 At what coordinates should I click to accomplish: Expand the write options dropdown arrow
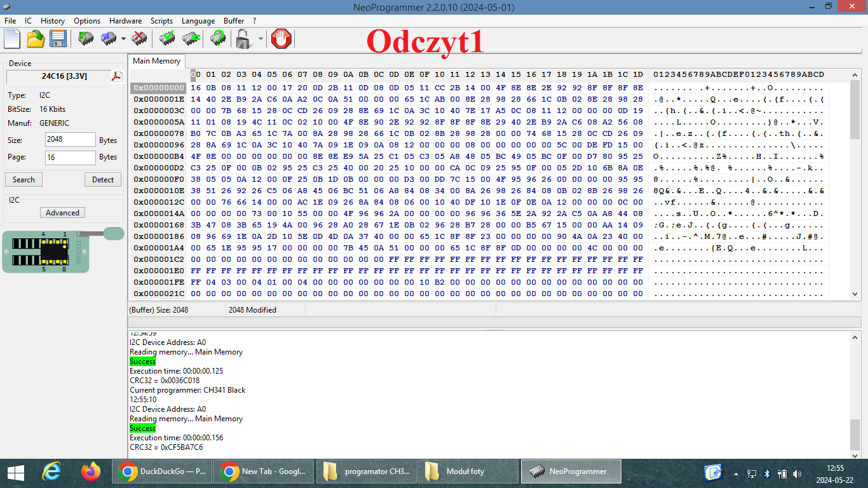click(123, 40)
